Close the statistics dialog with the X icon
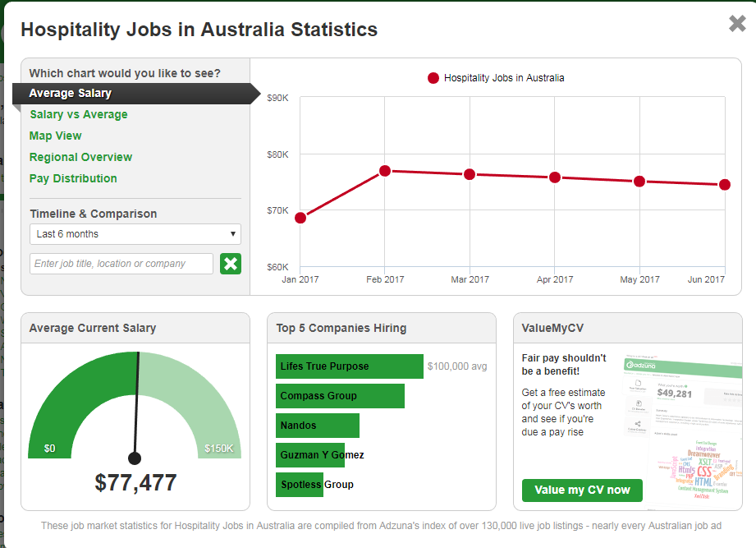756x548 pixels. point(737,23)
